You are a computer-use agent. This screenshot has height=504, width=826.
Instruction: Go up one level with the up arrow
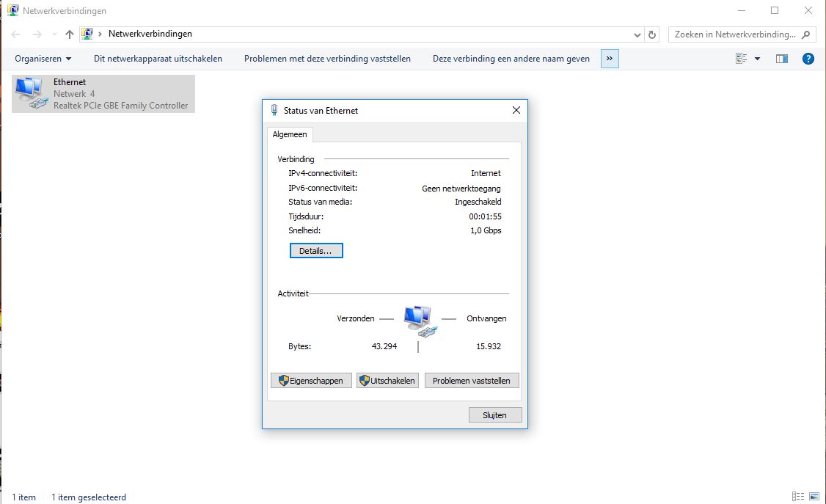(x=70, y=34)
